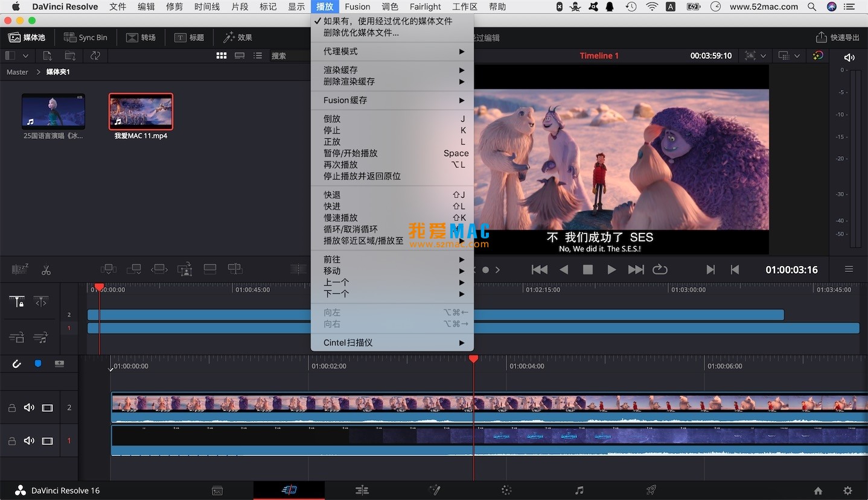
Task: Toggle audio-only edit mode icon
Action: coord(41,338)
